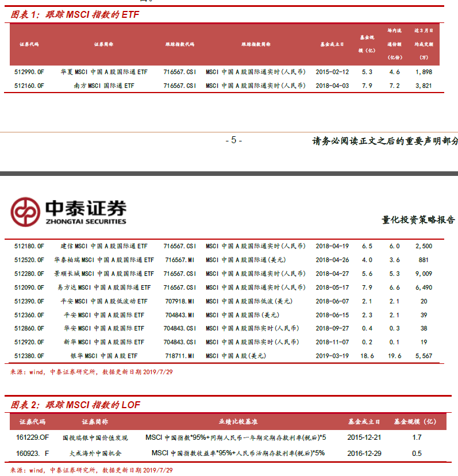
Task: Click LOF inception date 2015-12-21
Action: 364,437
